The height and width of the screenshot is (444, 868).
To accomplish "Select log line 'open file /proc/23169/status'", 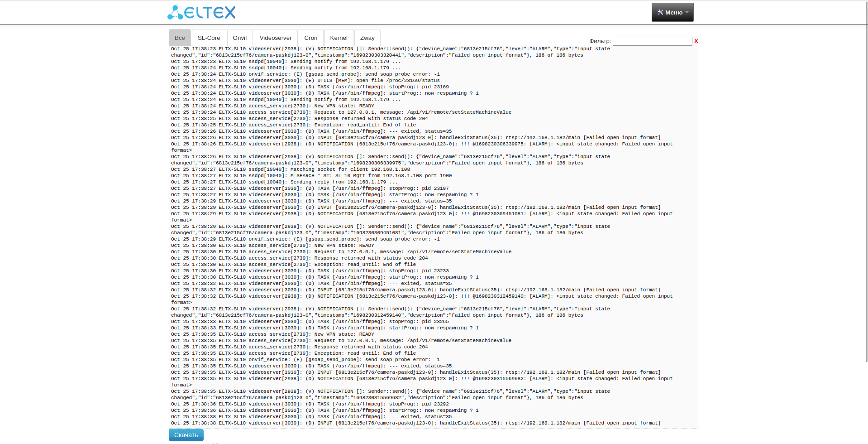I will point(305,81).
